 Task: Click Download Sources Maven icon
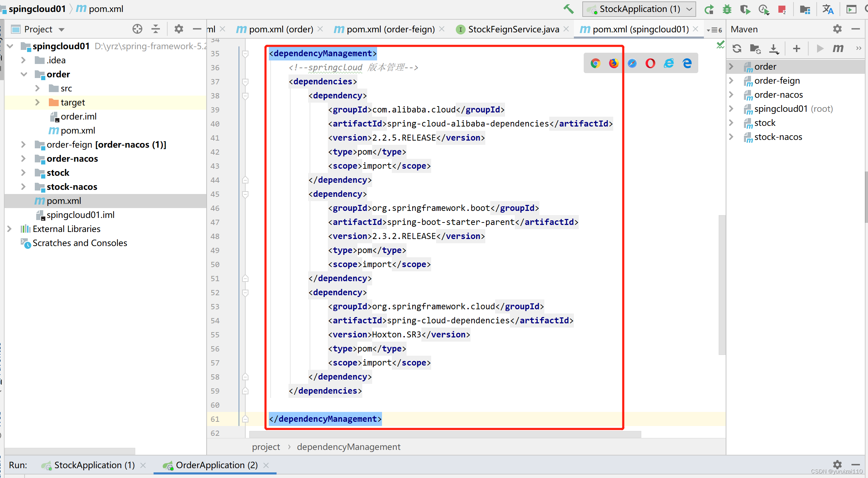point(774,49)
